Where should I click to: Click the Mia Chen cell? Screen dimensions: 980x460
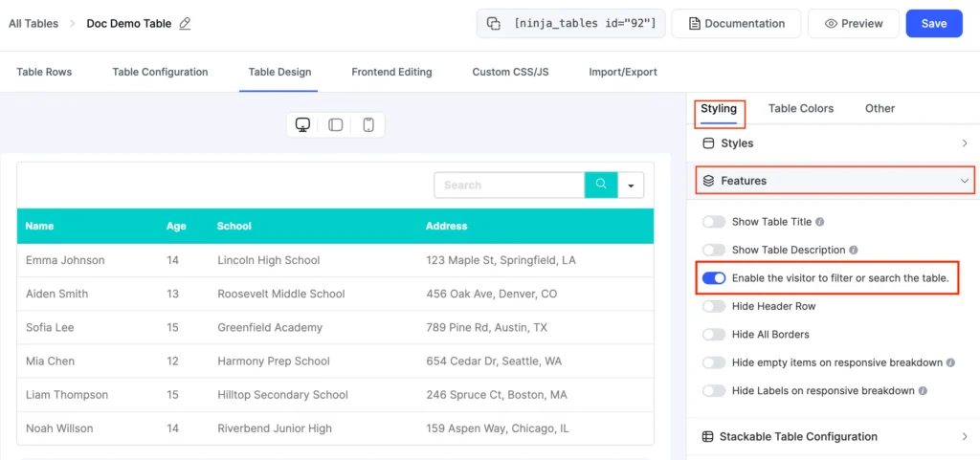click(x=50, y=361)
